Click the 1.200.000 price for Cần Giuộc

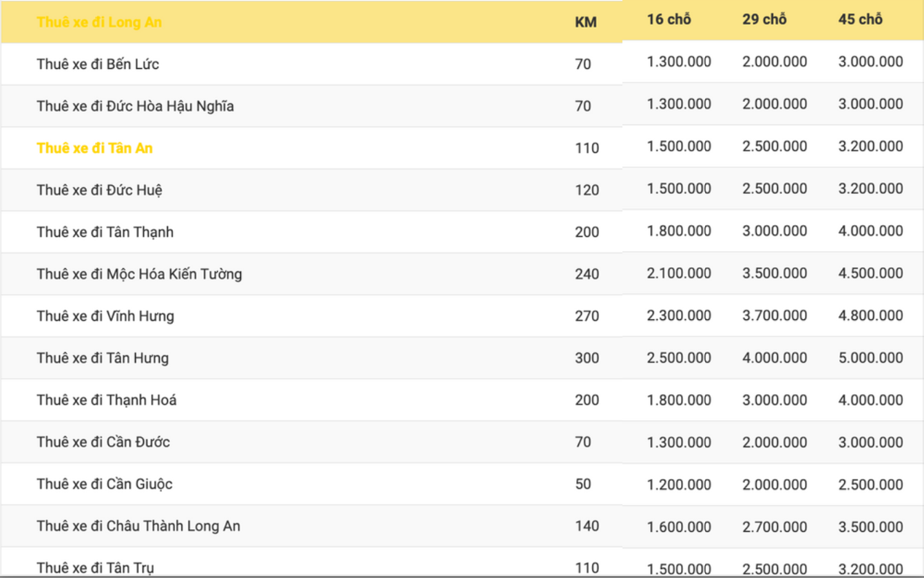(679, 484)
